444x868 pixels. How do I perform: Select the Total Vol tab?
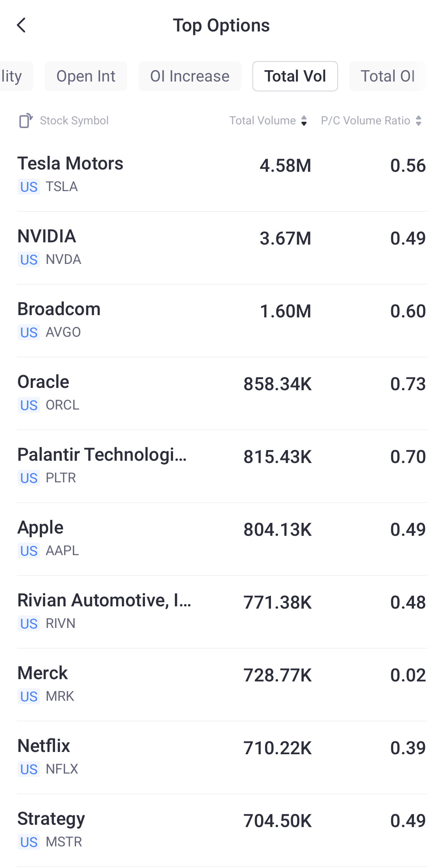(295, 76)
